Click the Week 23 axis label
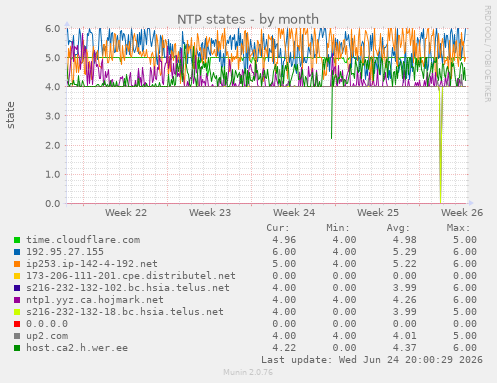 pyautogui.click(x=210, y=213)
